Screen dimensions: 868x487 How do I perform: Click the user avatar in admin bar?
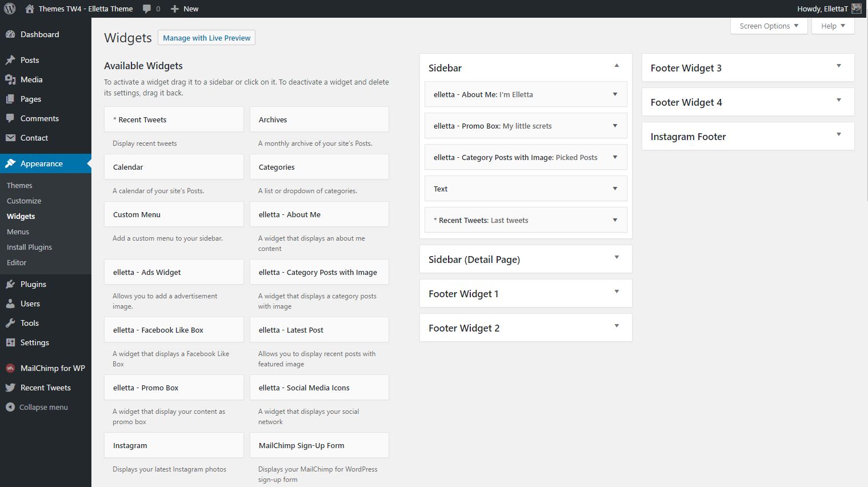pos(856,9)
